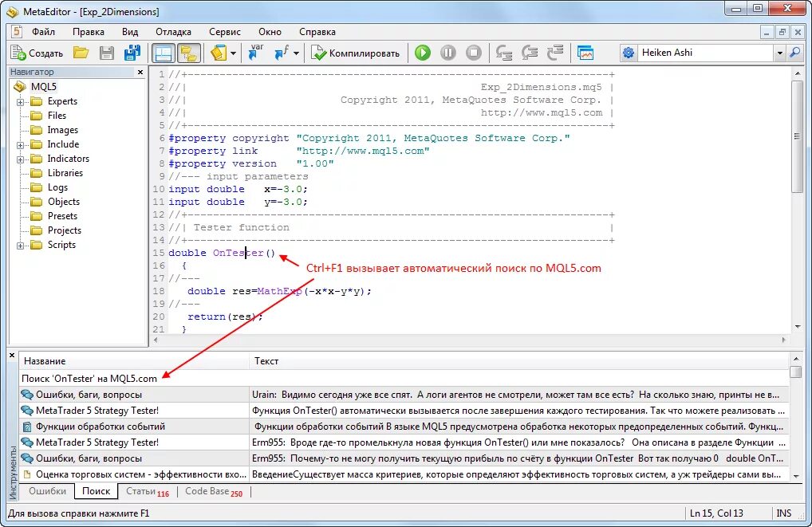The height and width of the screenshot is (527, 812).
Task: Select the Logs folder
Action: click(x=57, y=187)
